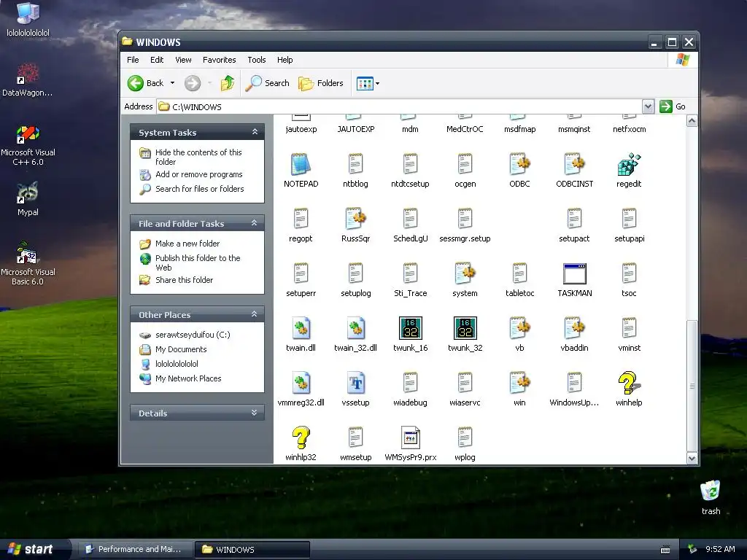Select the setupapi log file icon
This screenshot has height=560, width=747.
pos(629,219)
